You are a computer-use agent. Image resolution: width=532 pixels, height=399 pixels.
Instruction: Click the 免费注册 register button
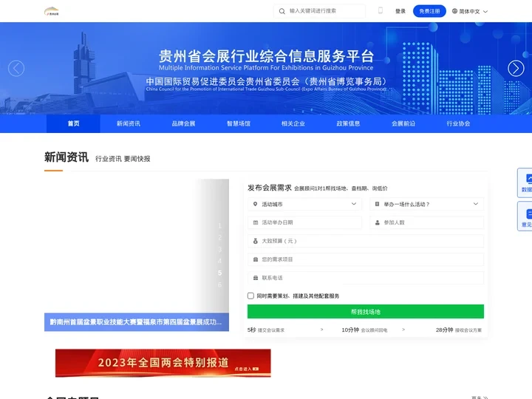[429, 11]
